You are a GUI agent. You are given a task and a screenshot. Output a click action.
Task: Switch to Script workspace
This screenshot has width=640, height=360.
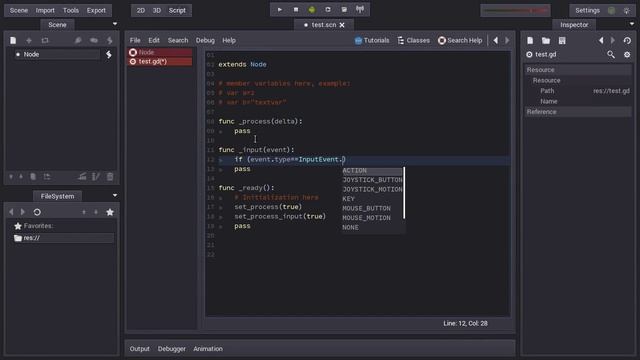point(177,10)
